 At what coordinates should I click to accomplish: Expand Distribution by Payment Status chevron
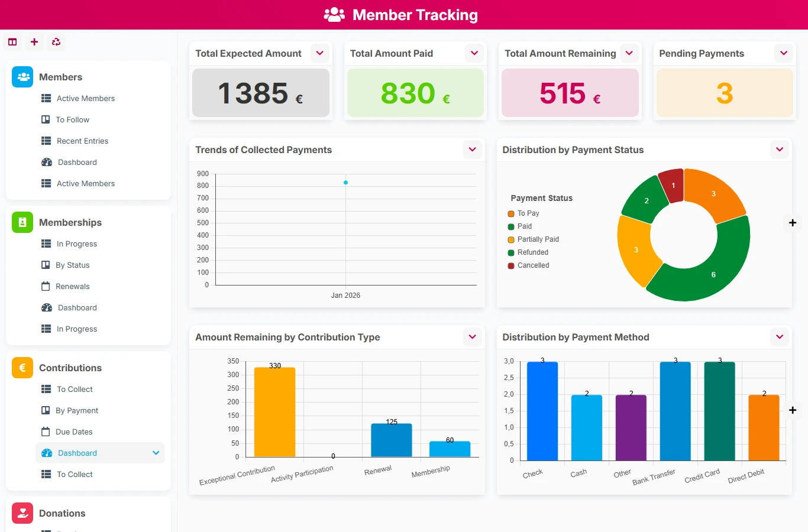780,150
